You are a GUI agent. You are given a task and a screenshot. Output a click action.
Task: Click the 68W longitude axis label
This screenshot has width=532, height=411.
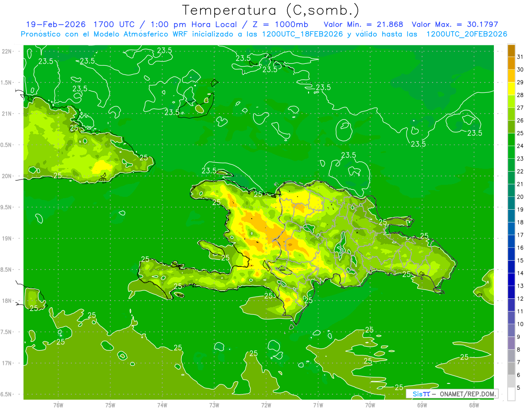click(474, 405)
